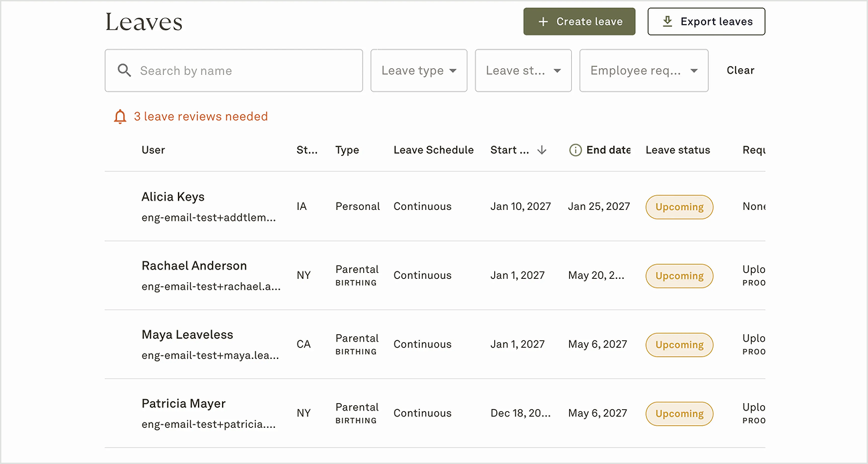
Task: Click Personal leave type for Alicia Keys
Action: pyautogui.click(x=358, y=207)
